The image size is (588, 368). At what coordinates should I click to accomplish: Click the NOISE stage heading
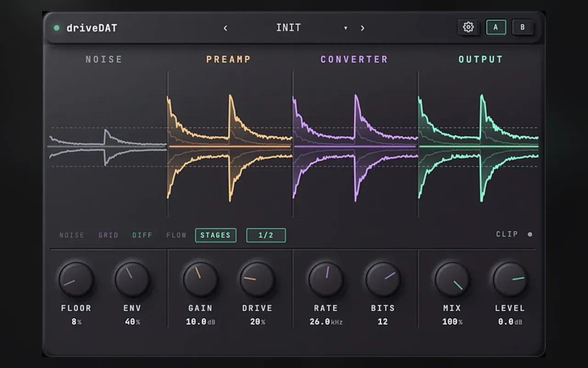(104, 59)
